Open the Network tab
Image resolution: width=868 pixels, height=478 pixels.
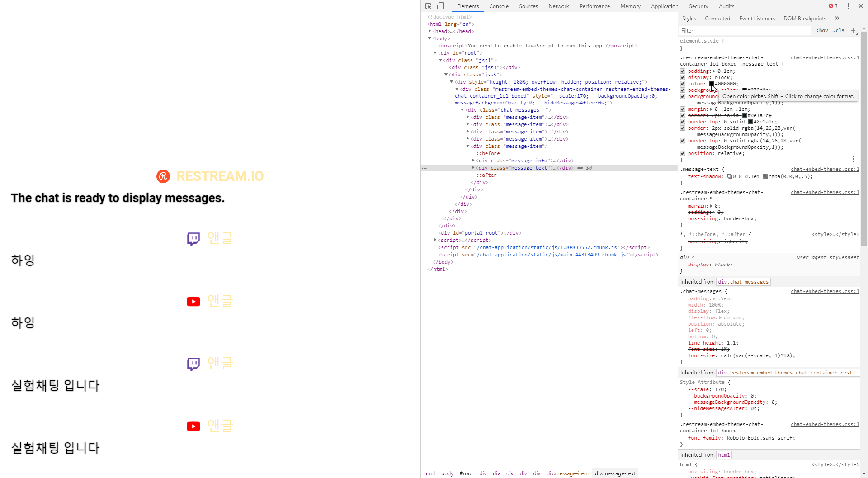tap(559, 6)
